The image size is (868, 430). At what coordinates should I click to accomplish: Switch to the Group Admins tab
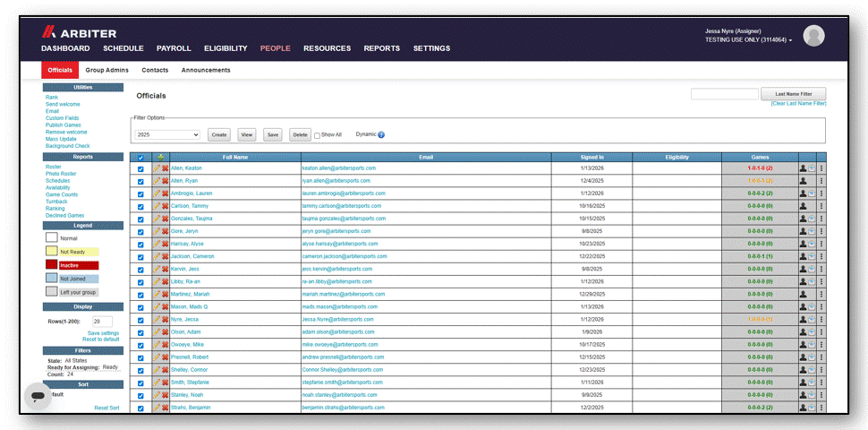click(106, 71)
